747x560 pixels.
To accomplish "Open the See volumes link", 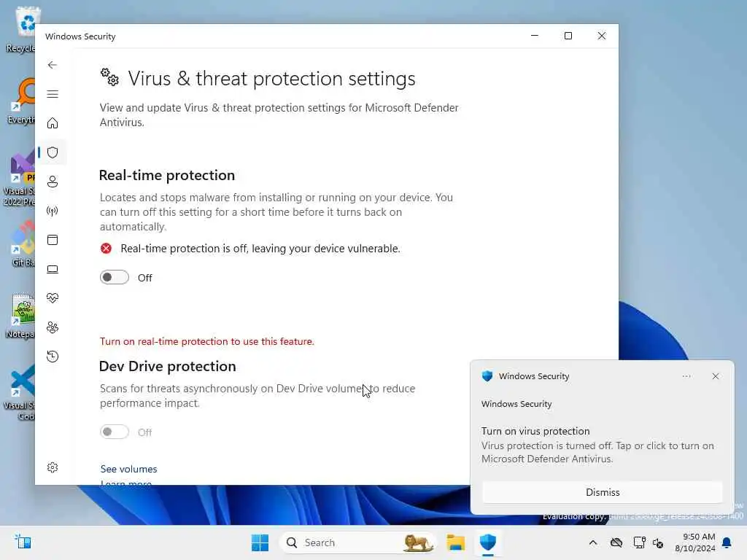I will tap(128, 469).
